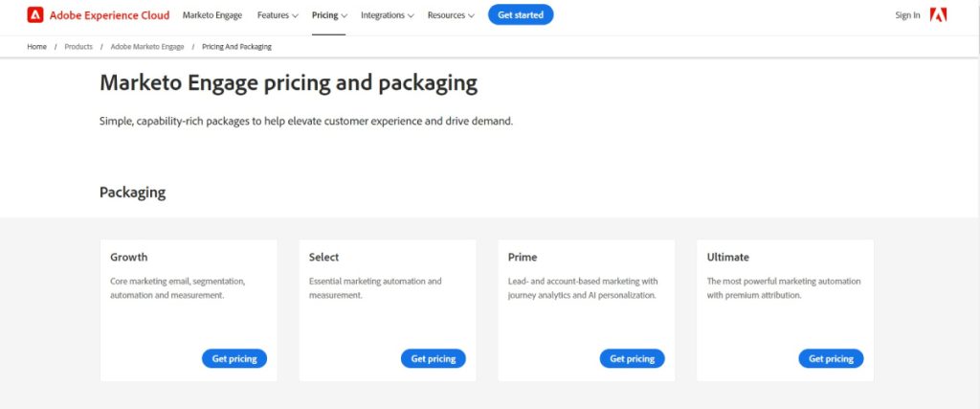Click the Adobe Experience Cloud text link
Image resolution: width=980 pixels, height=409 pixels.
[x=109, y=15]
